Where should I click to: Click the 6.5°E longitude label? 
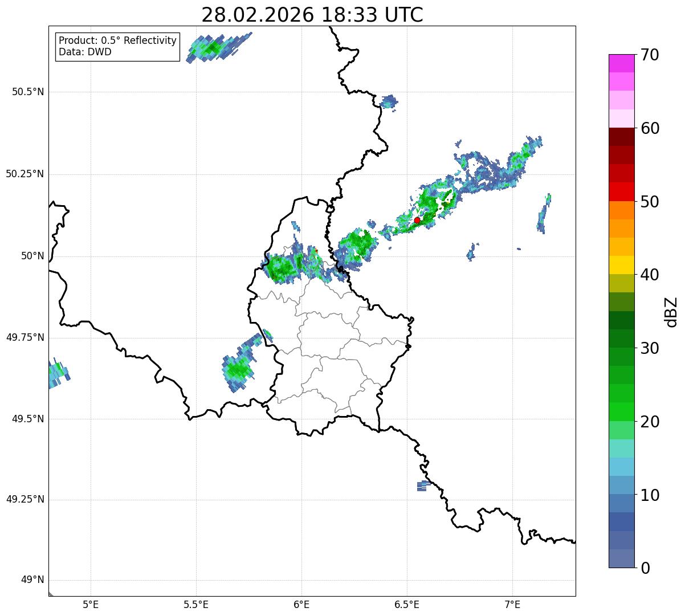pos(407,604)
